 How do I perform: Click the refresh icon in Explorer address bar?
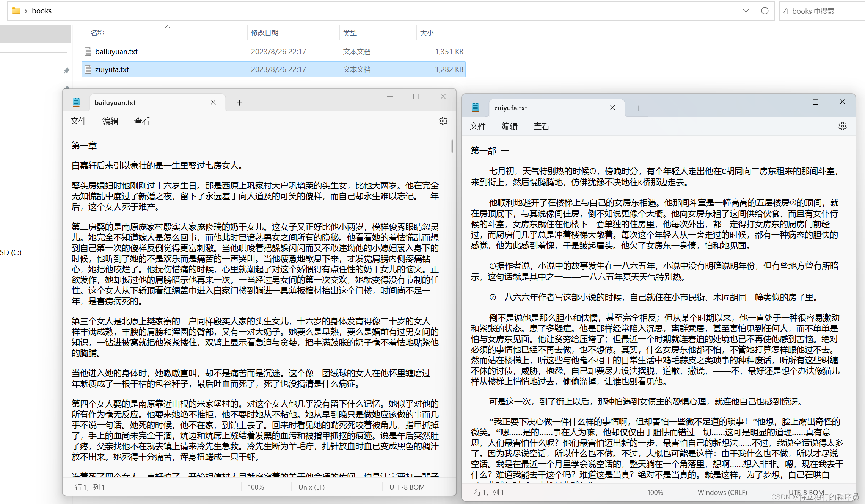[x=765, y=11]
